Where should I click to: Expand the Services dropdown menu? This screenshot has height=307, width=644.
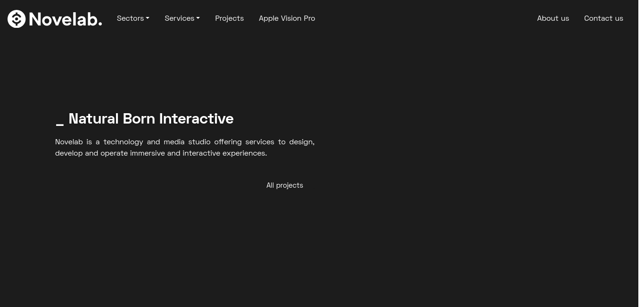pyautogui.click(x=182, y=18)
